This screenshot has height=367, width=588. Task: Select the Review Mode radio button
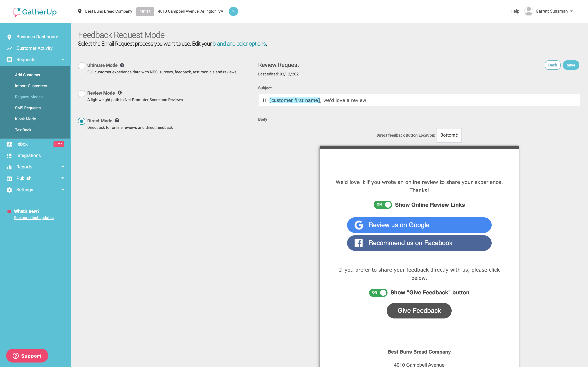tap(82, 93)
